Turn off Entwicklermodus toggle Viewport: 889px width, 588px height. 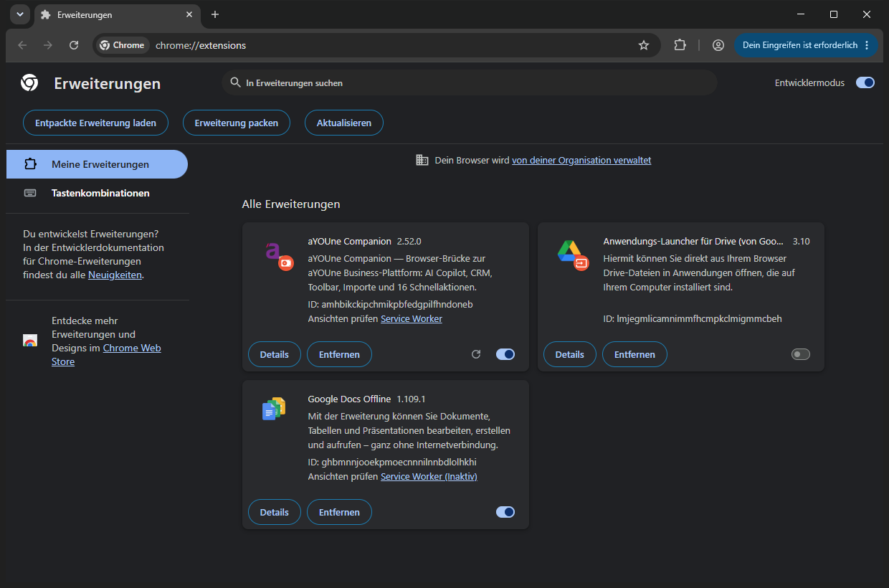point(865,82)
